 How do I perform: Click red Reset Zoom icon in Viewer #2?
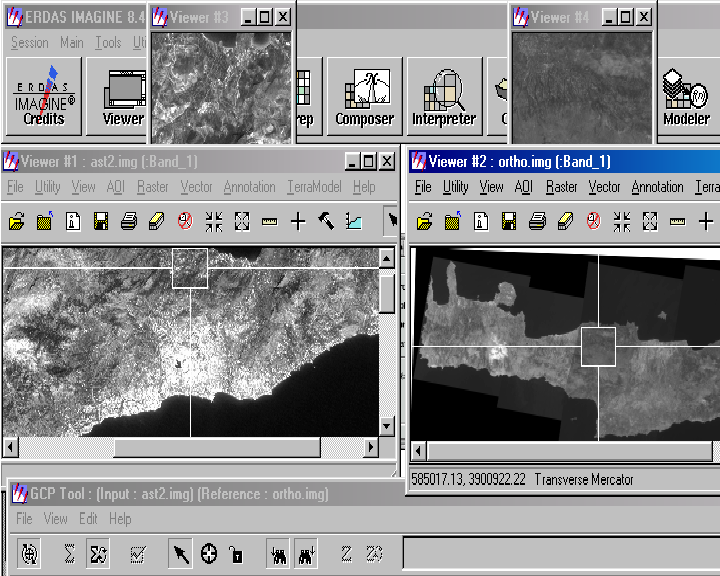[x=593, y=222]
